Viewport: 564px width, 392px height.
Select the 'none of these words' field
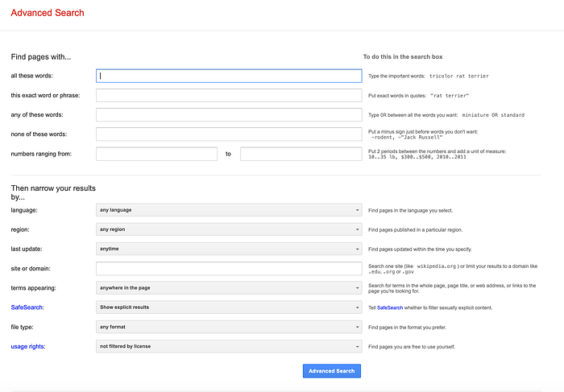[229, 134]
